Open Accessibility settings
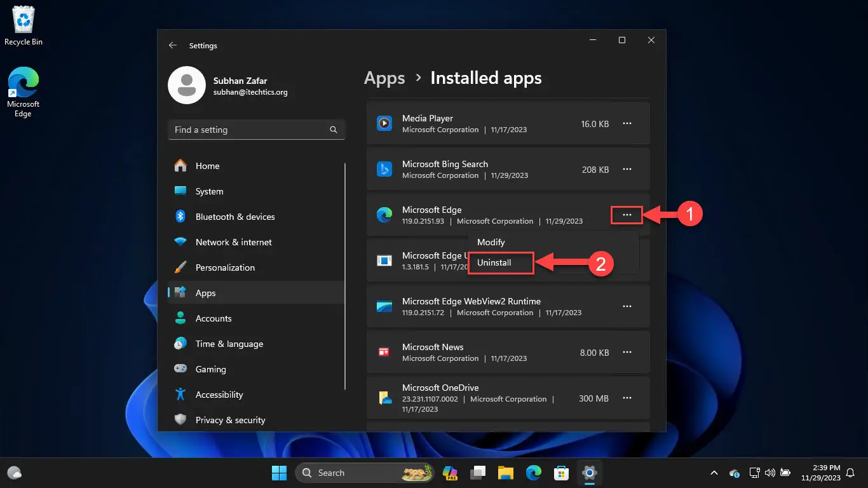The height and width of the screenshot is (488, 868). tap(256, 395)
